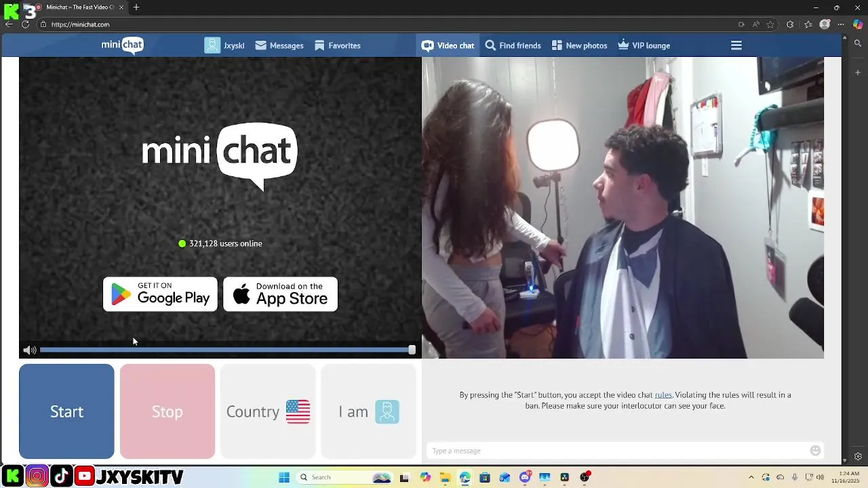This screenshot has height=488, width=868.
Task: Open VIP lounge
Action: click(644, 45)
